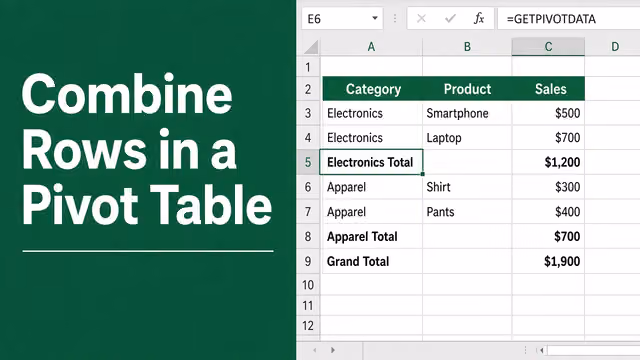Click the horizontal scrollbar left arrow

(542, 350)
